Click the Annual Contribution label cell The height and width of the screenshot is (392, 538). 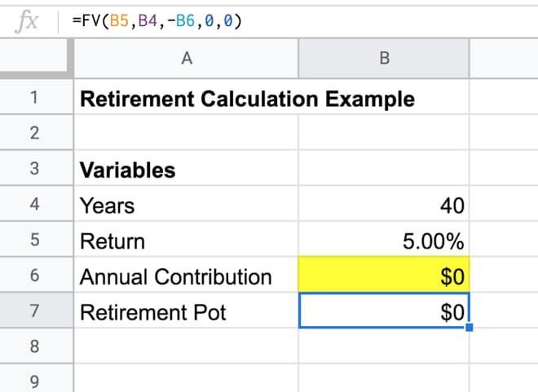click(187, 276)
